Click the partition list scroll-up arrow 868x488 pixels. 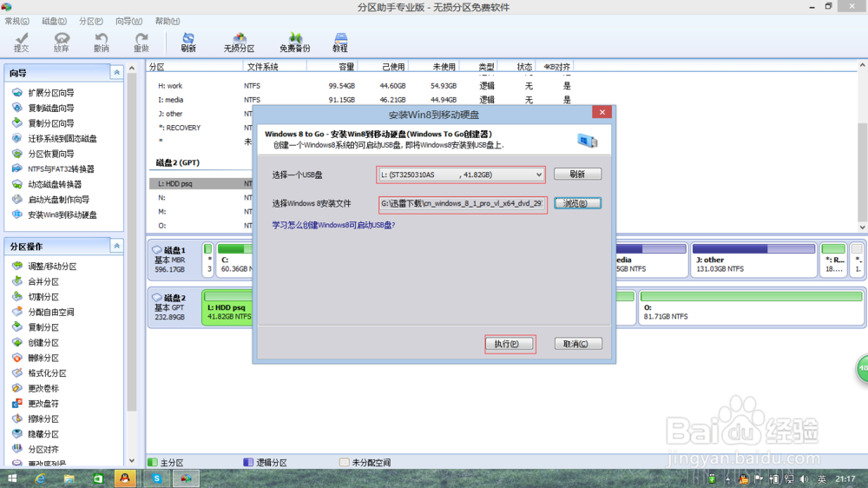pyautogui.click(x=863, y=65)
